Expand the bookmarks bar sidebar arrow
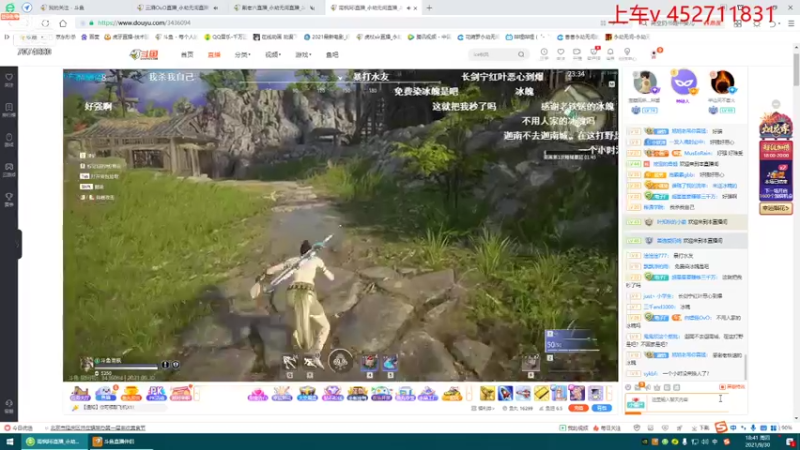This screenshot has height=450, width=800. pyautogui.click(x=7, y=37)
